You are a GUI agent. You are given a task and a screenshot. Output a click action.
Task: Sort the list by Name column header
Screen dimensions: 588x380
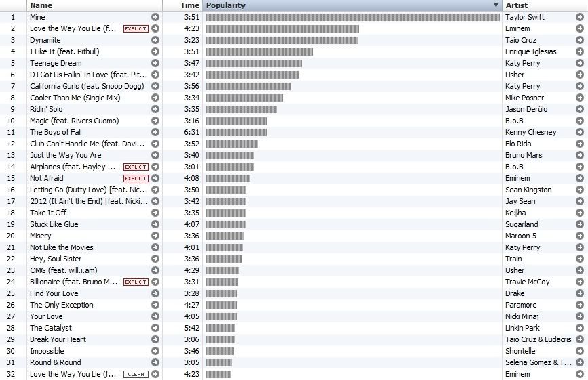41,5
